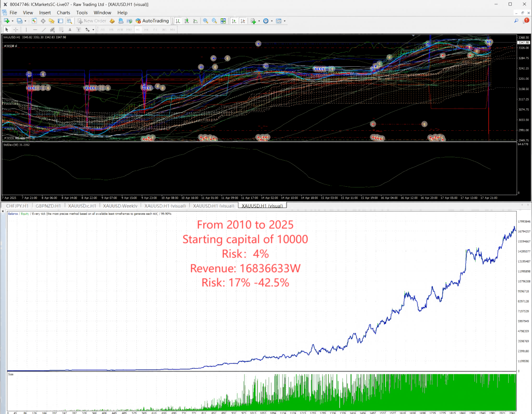Select the Trendline drawing tool
This screenshot has width=532, height=414.
pos(44,30)
